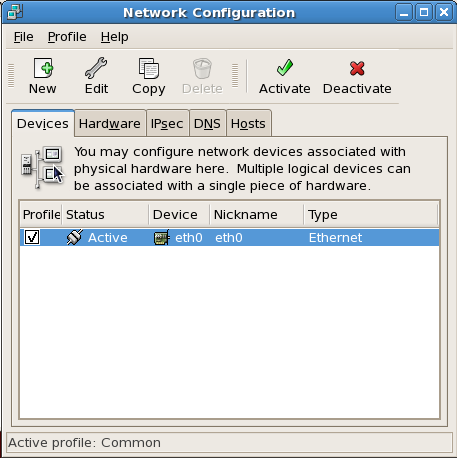Click the red Deactivate cross
Screen dimensions: 457x458
(x=357, y=68)
